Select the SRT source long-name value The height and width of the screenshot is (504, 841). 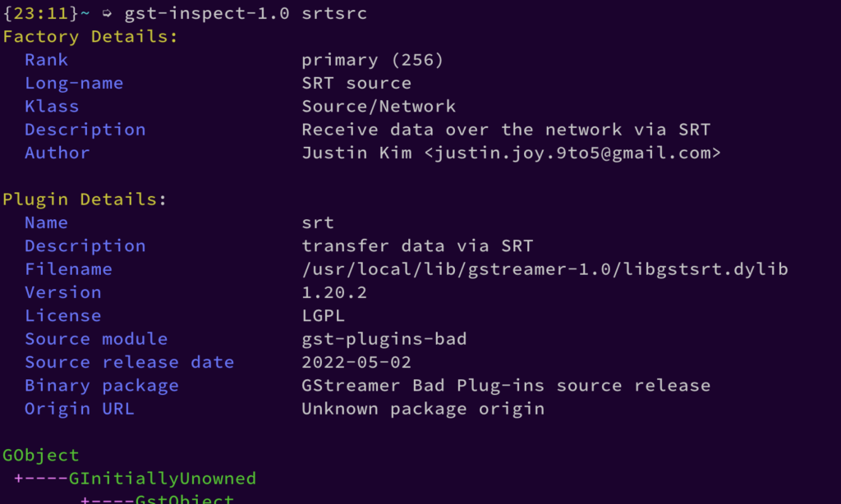click(356, 83)
